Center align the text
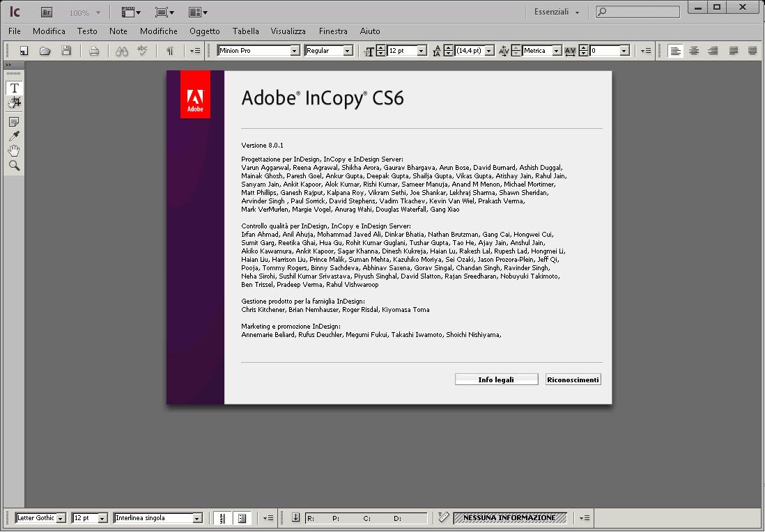The width and height of the screenshot is (765, 532). (694, 51)
